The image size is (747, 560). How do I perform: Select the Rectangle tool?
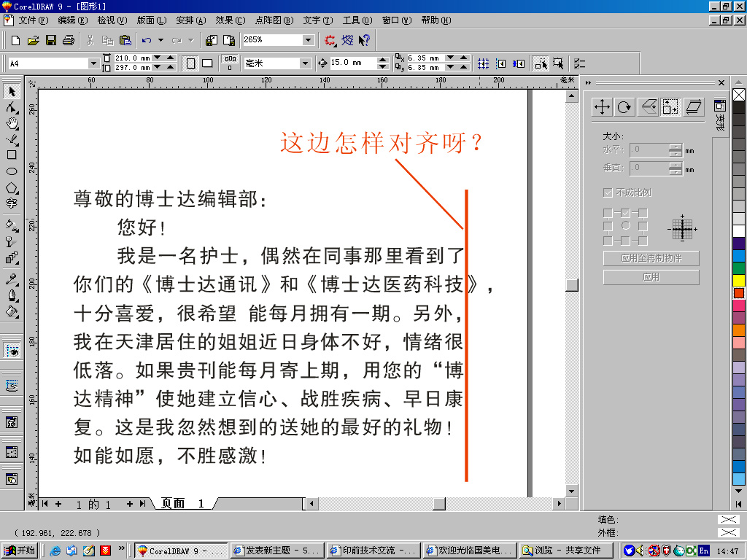12,155
